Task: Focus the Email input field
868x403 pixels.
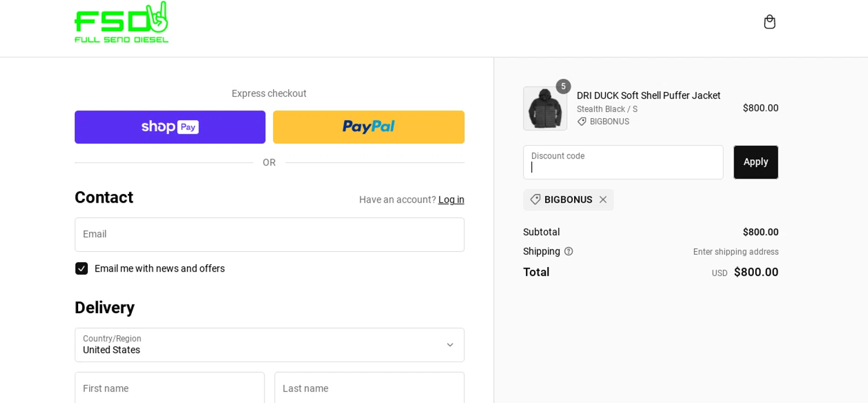Action: [270, 235]
